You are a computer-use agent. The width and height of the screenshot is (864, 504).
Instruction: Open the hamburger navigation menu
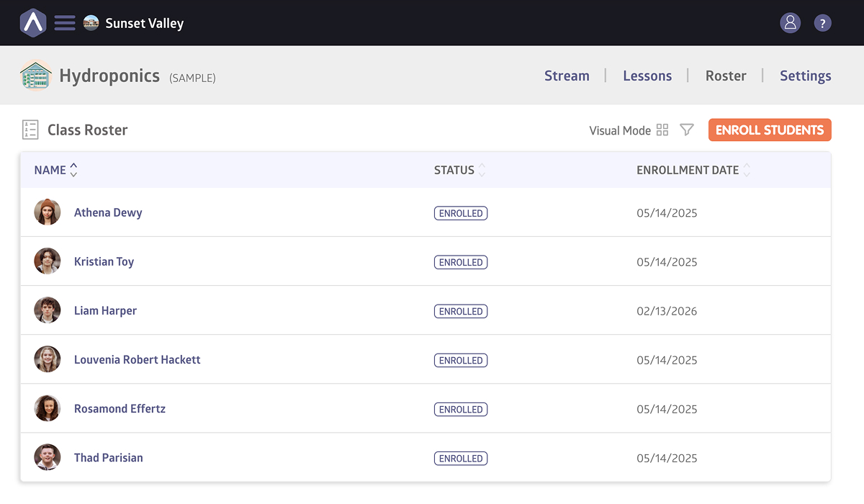pyautogui.click(x=65, y=23)
